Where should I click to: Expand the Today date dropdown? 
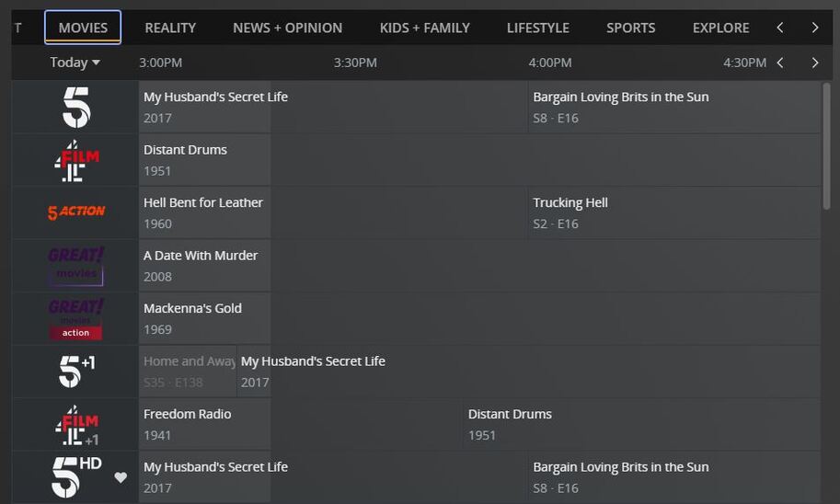(x=75, y=63)
